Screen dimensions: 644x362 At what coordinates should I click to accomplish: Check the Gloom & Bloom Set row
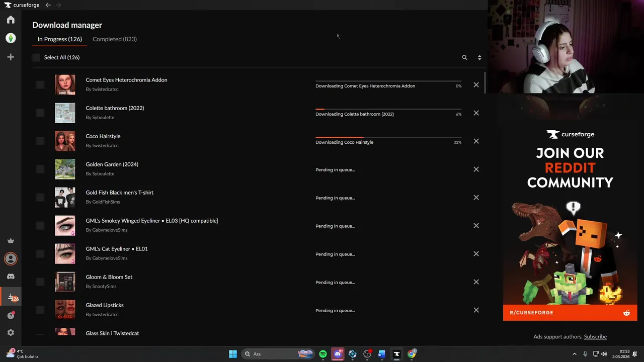pos(40,282)
